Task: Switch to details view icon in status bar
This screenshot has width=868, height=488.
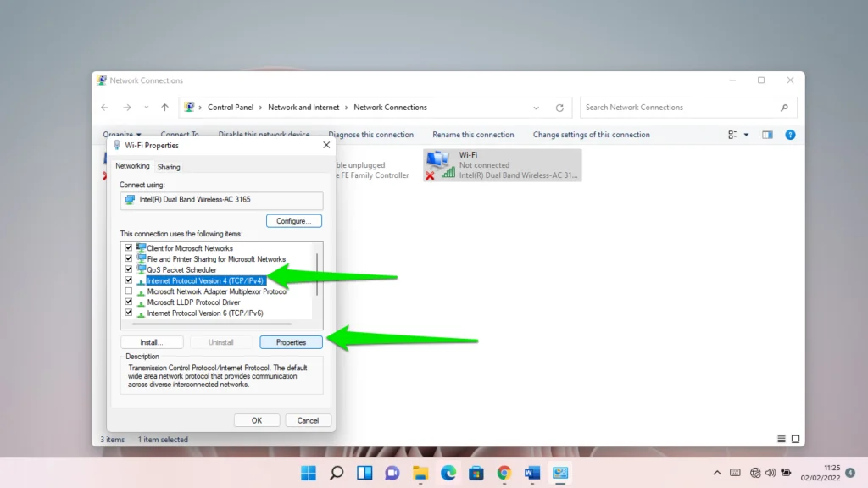Action: coord(781,439)
